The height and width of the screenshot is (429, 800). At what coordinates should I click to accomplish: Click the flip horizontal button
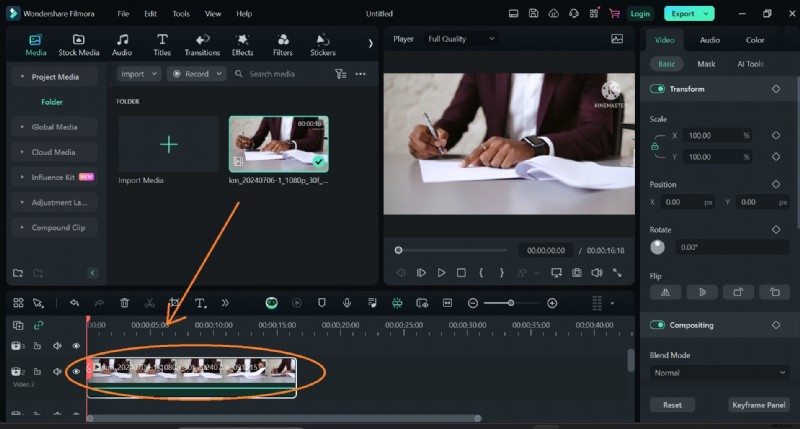665,292
